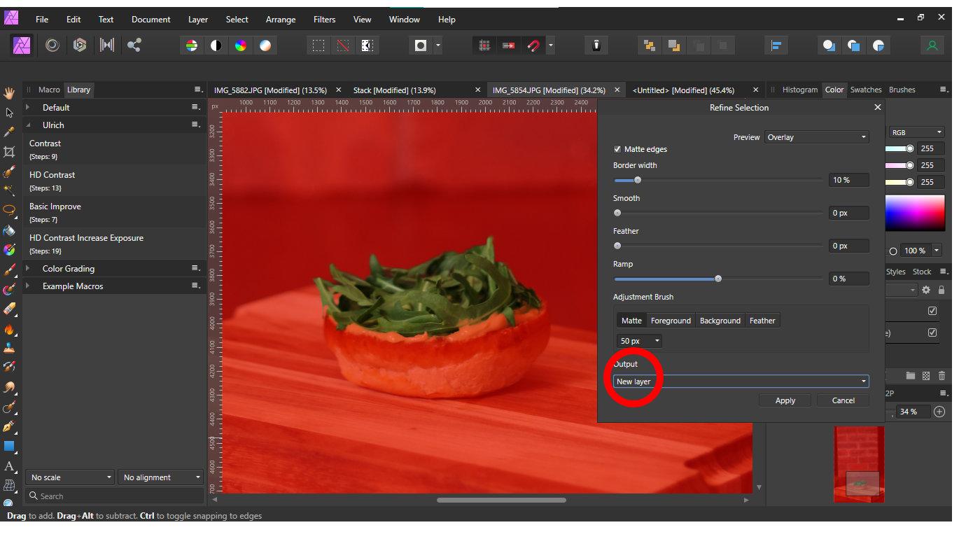This screenshot has width=980, height=560.
Task: Switch to the Develop persona icon
Action: (79, 45)
